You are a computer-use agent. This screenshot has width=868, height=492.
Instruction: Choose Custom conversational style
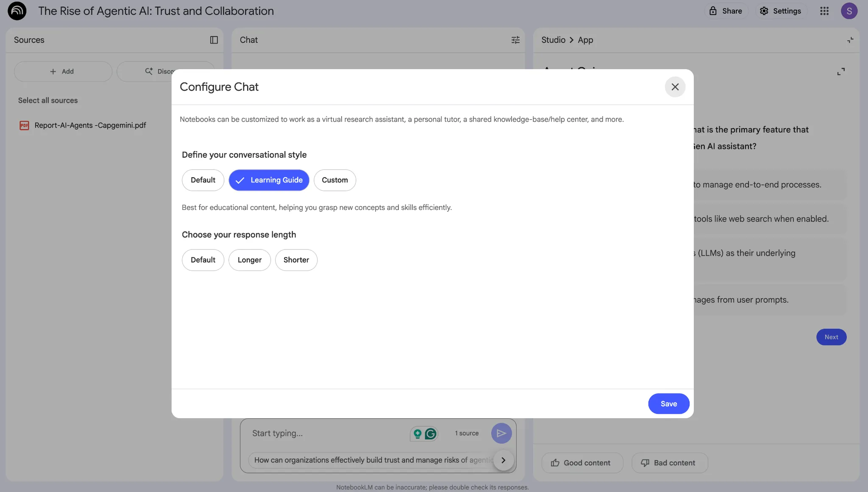(x=334, y=180)
